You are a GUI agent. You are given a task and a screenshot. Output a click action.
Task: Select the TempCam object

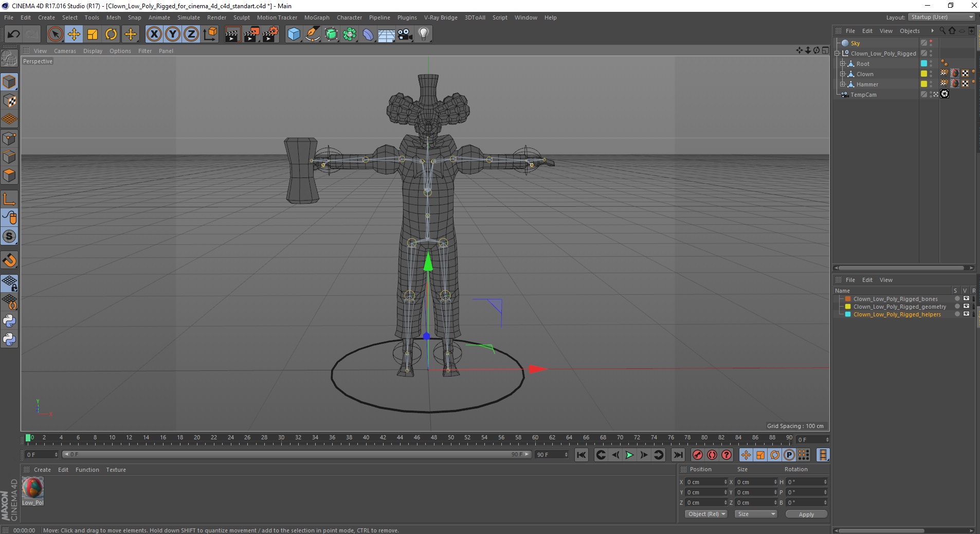point(863,95)
